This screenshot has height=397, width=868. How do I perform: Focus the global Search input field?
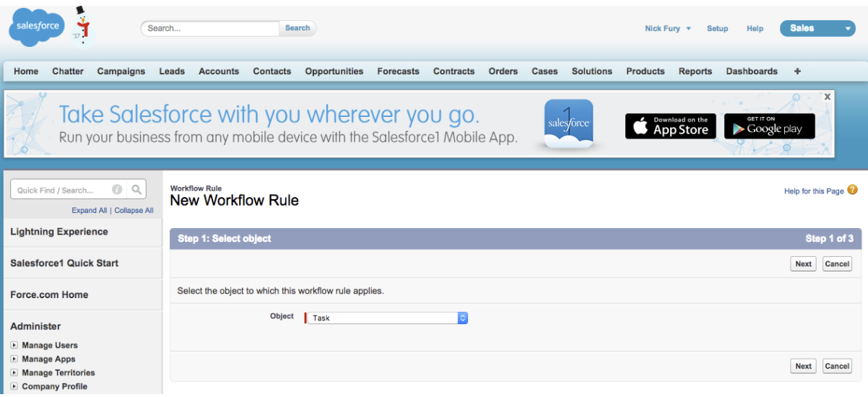pos(210,28)
